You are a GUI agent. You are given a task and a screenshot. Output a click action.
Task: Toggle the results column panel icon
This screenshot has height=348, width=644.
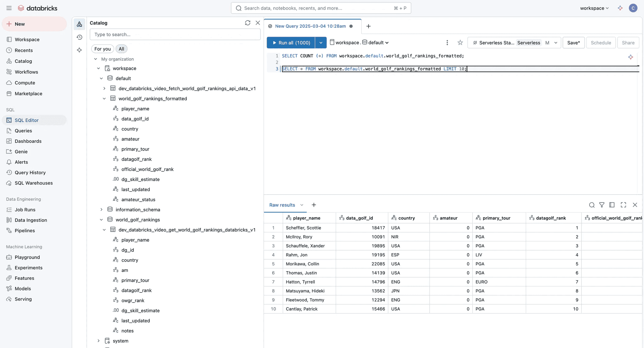pyautogui.click(x=612, y=205)
